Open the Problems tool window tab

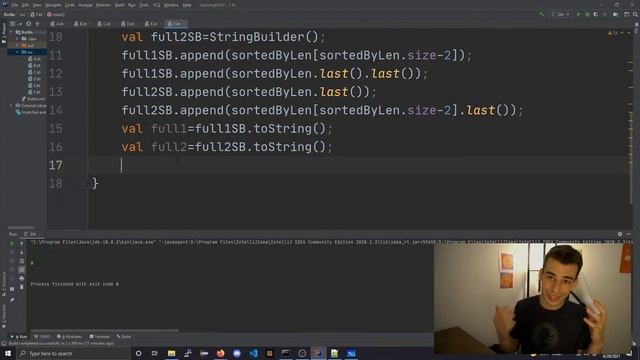[69, 337]
